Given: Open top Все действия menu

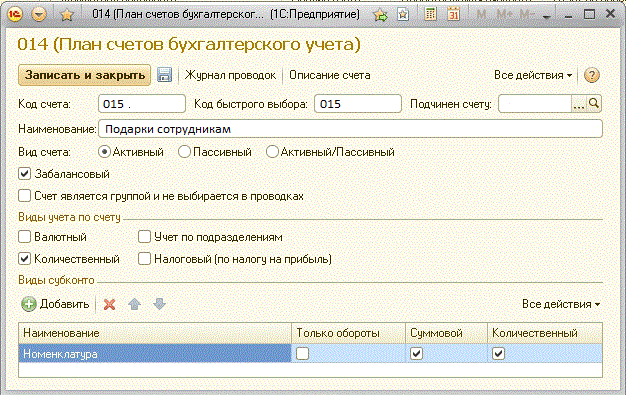Looking at the screenshot, I should coord(533,75).
